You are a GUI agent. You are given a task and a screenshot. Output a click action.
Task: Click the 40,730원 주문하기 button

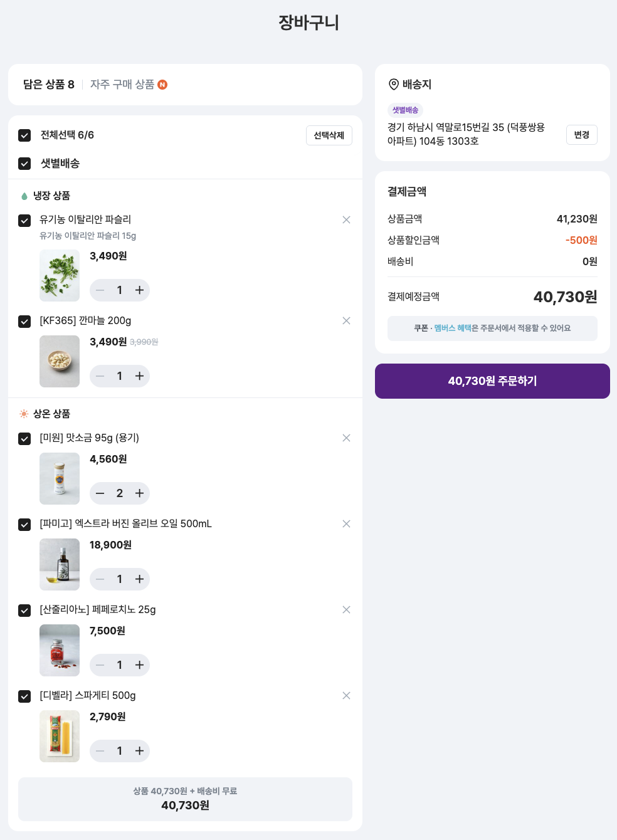pyautogui.click(x=492, y=381)
